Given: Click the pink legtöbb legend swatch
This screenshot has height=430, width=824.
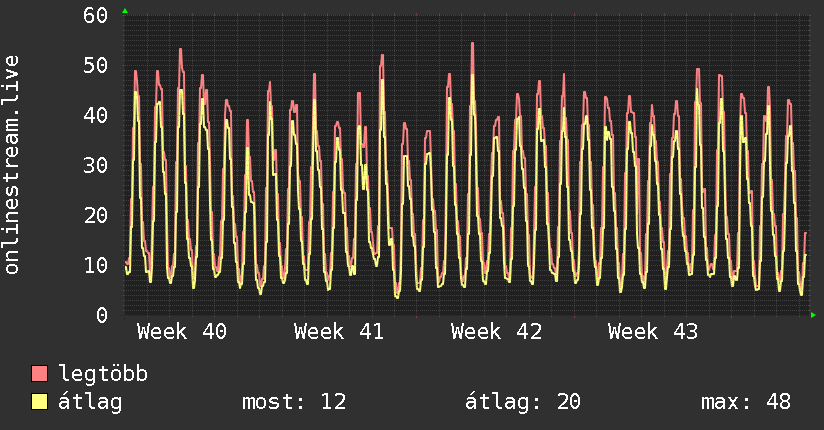Looking at the screenshot, I should coord(39,374).
